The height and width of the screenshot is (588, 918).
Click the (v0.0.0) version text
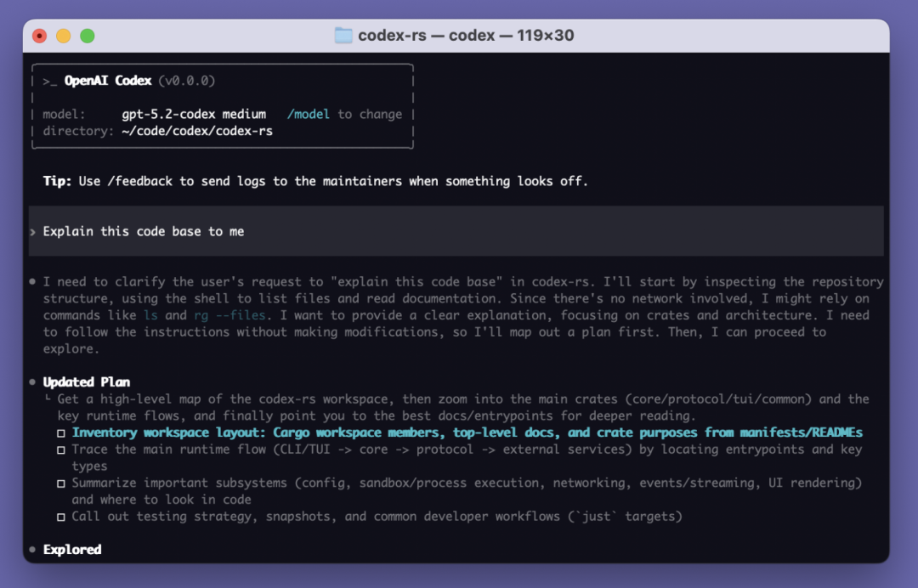point(187,81)
